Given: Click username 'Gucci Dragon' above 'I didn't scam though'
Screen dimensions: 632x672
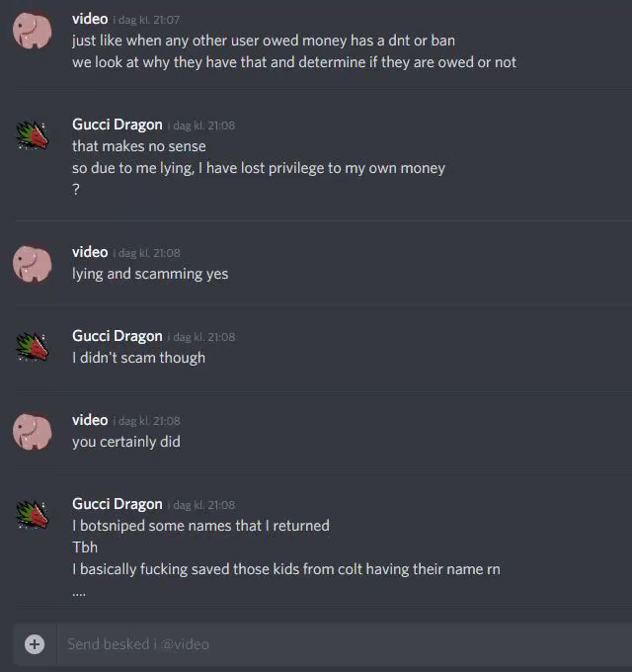Looking at the screenshot, I should click(118, 336).
